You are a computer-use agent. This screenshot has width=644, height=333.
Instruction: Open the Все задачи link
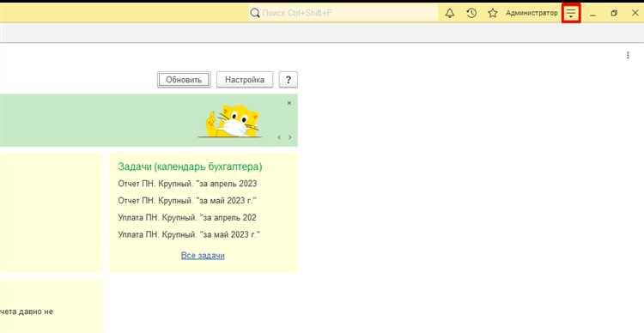click(203, 256)
